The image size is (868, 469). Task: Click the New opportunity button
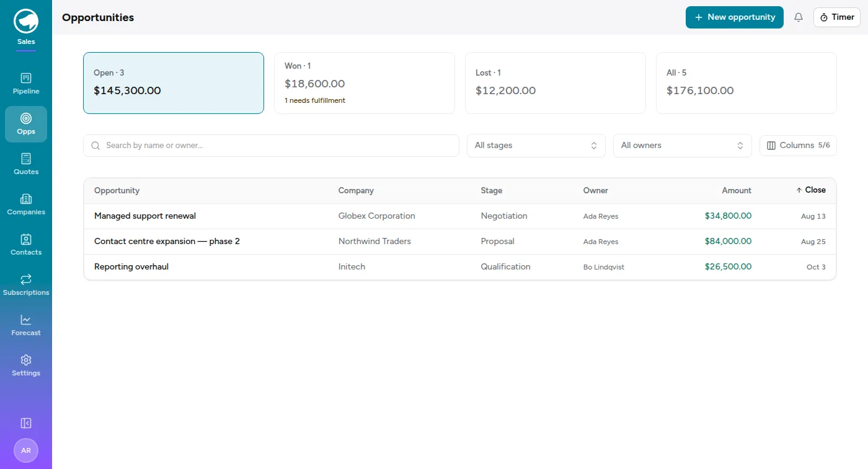coord(735,17)
